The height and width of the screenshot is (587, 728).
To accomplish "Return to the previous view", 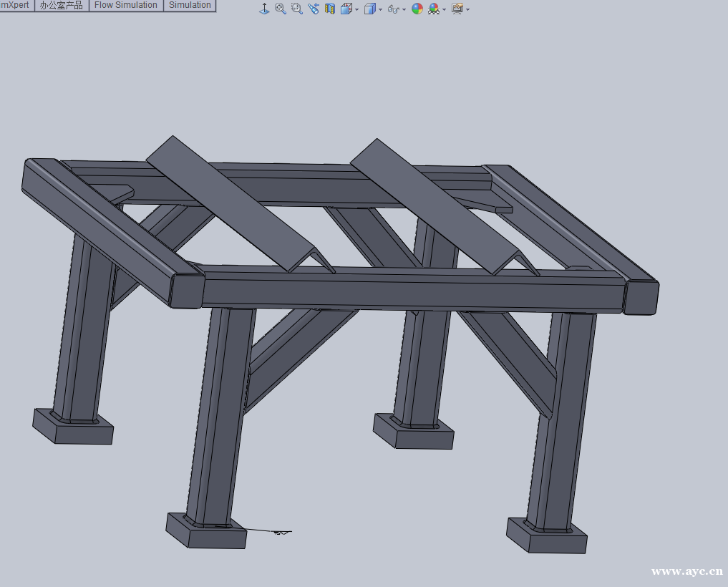I will 314,9.
